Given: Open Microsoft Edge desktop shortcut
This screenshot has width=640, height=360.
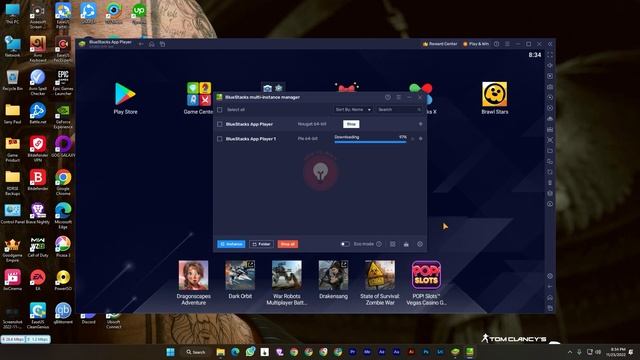Looking at the screenshot, I should (x=63, y=216).
